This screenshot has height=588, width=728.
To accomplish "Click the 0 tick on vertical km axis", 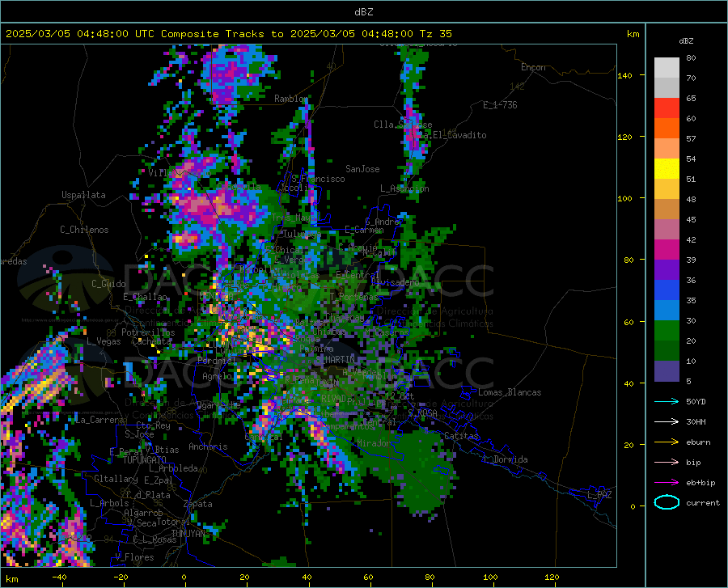I will click(633, 506).
